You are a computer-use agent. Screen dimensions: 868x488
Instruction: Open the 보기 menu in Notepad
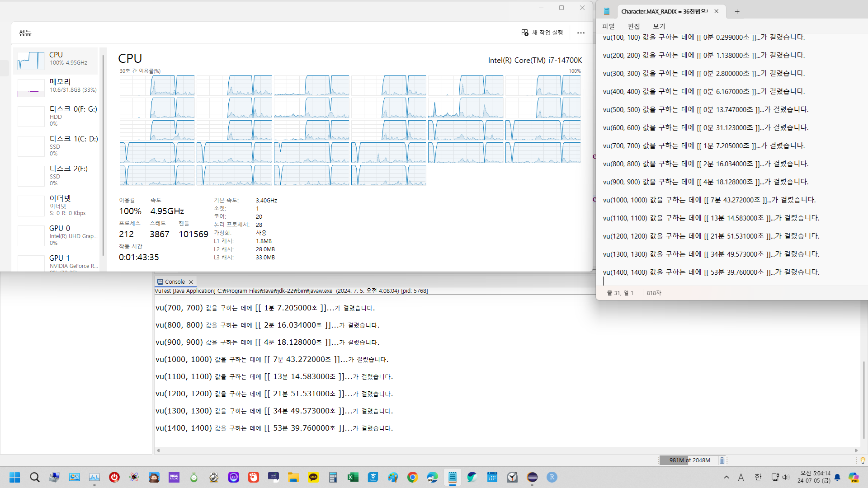[659, 26]
